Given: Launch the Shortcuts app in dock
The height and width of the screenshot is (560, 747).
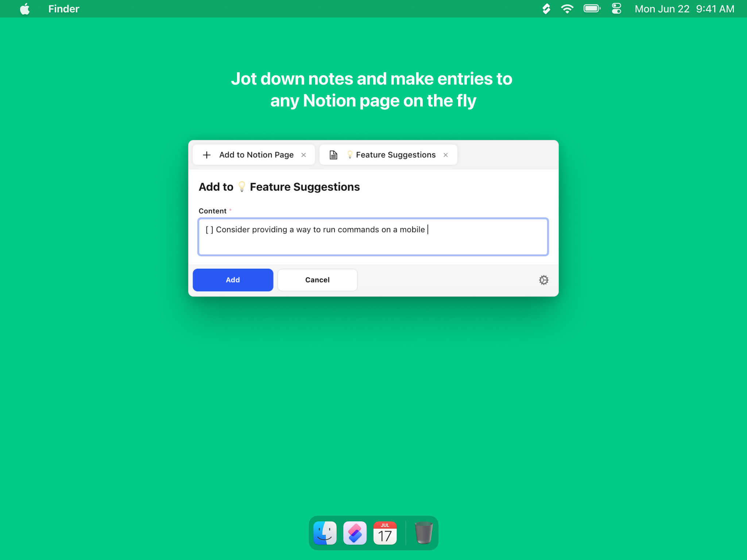Looking at the screenshot, I should tap(355, 533).
